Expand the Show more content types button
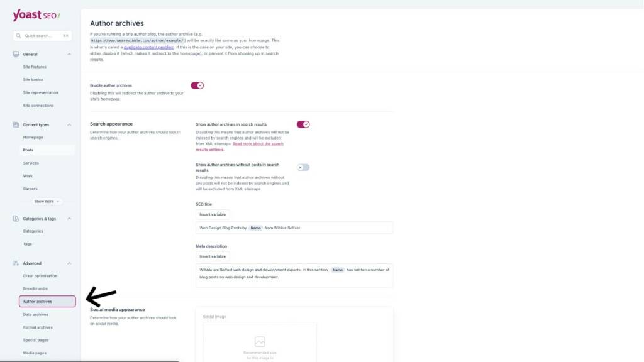The height and width of the screenshot is (362, 644). (48, 202)
